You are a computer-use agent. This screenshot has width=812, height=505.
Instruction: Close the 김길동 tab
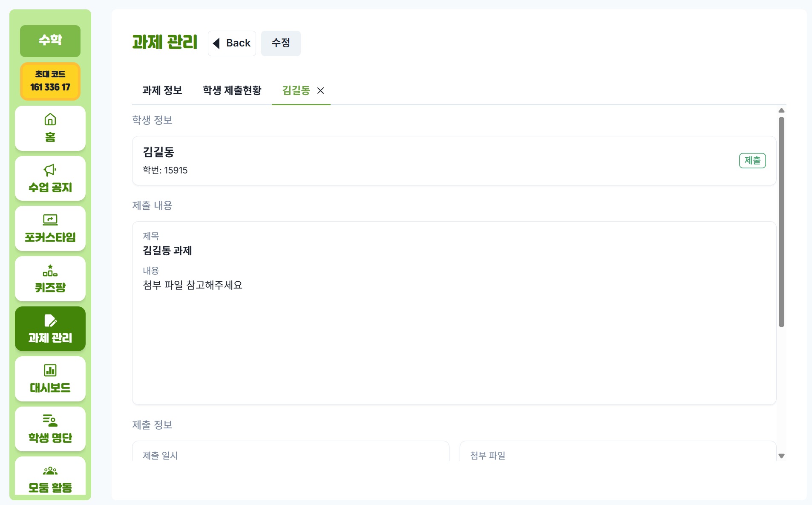pos(321,91)
